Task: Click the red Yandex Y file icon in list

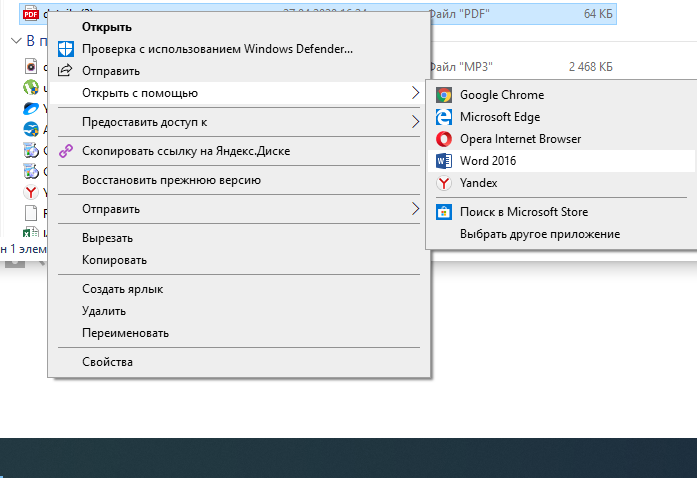Action: click(31, 192)
